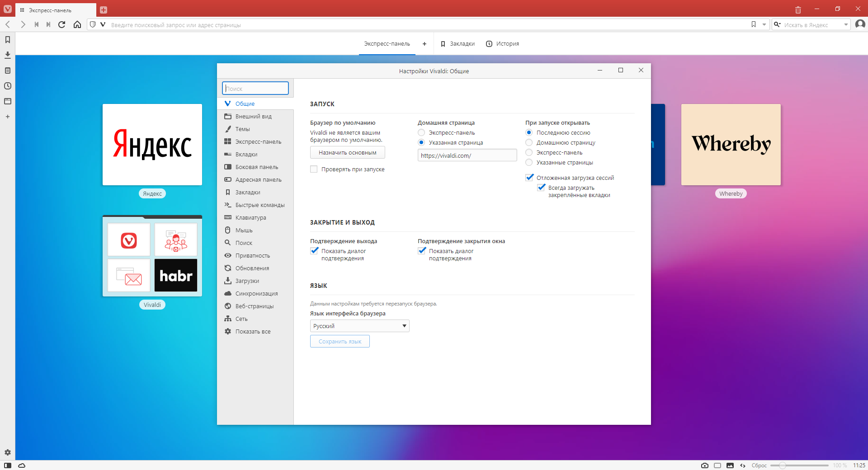Image resolution: width=868 pixels, height=470 pixels.
Task: Open the Bookmarks panel in the side panel
Action: (8, 40)
